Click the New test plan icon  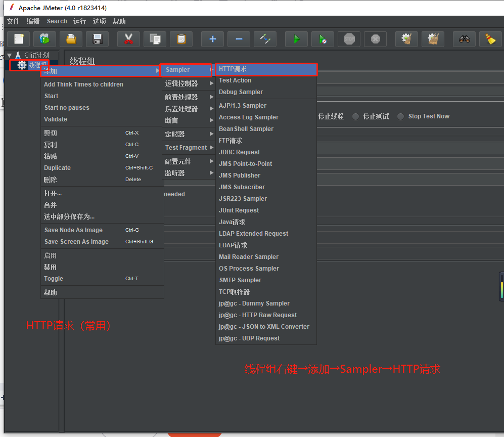point(19,39)
